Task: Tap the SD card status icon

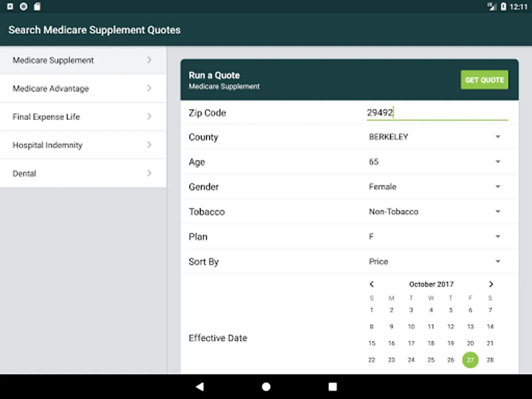Action: 37,7
